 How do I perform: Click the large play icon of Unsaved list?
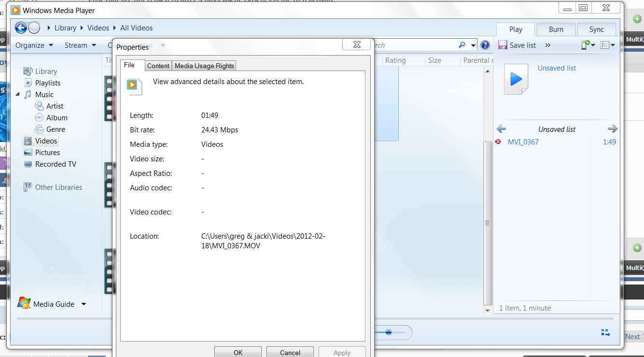click(x=516, y=79)
